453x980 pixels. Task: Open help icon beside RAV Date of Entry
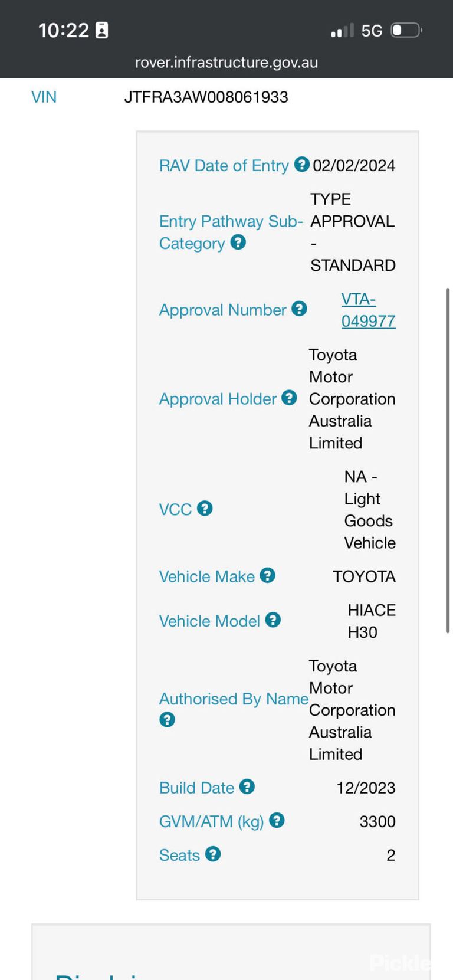tap(301, 164)
